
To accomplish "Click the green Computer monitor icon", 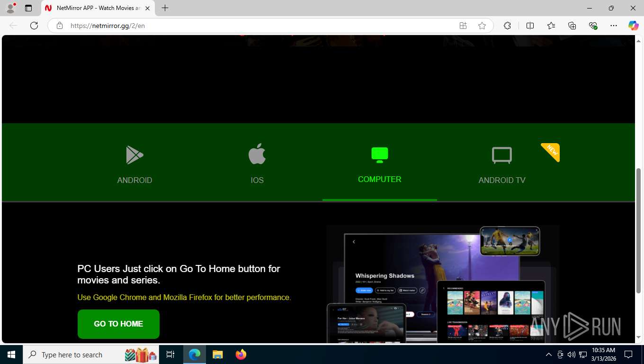I will [379, 155].
